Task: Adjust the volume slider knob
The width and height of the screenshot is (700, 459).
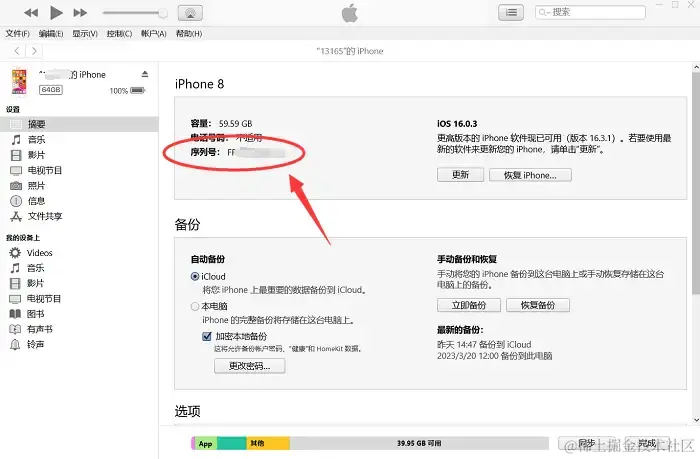Action: coord(163,13)
